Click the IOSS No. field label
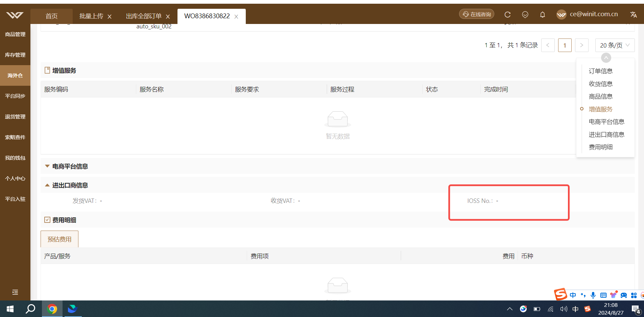The height and width of the screenshot is (317, 644). (480, 201)
